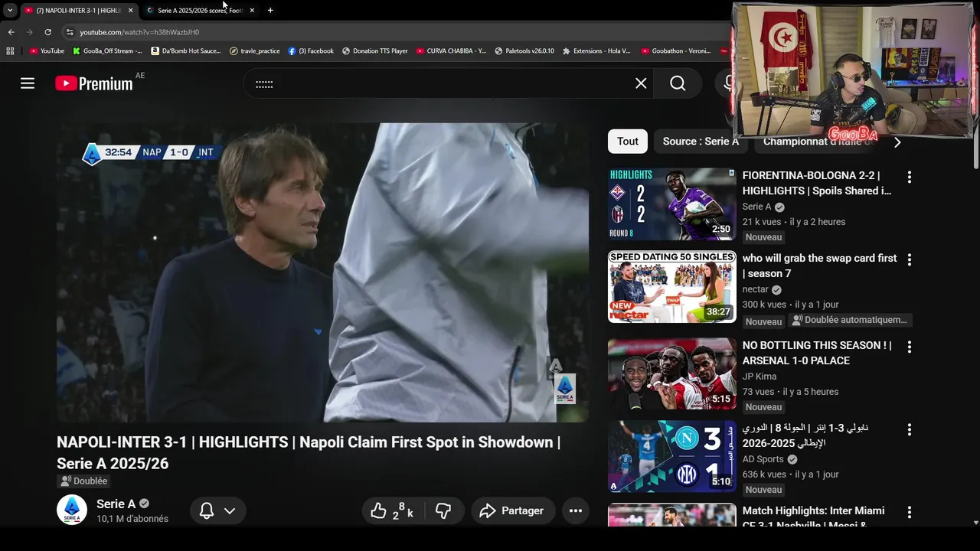Open NO BOTTLING THIS SEASON video title
The height and width of the screenshot is (551, 980).
click(817, 353)
